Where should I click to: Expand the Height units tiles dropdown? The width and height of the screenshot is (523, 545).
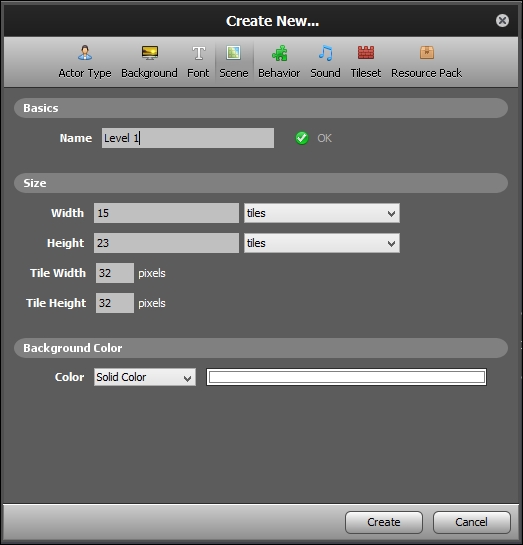pos(322,243)
